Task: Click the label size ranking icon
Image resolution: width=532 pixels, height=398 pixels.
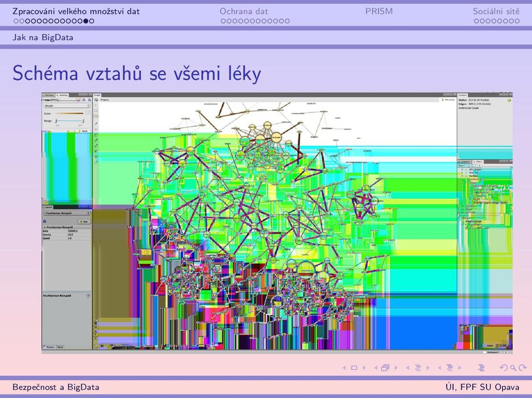Action: point(89,100)
